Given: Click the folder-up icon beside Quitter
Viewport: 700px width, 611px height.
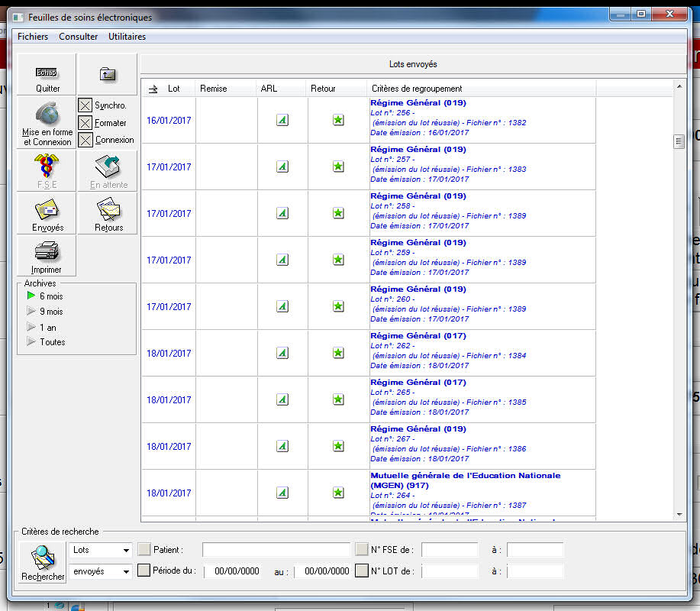Looking at the screenshot, I should [108, 74].
